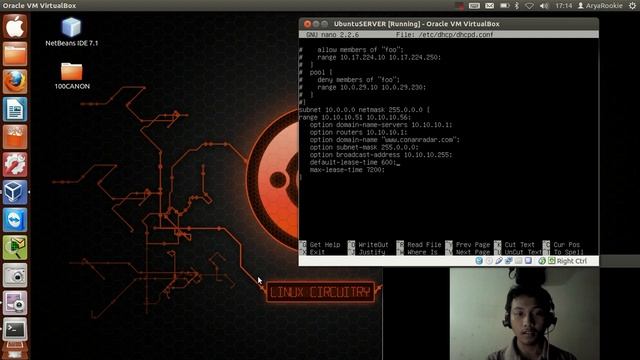Open the Bluetooth indicator menu
This screenshot has height=360, width=640.
[x=517, y=6]
